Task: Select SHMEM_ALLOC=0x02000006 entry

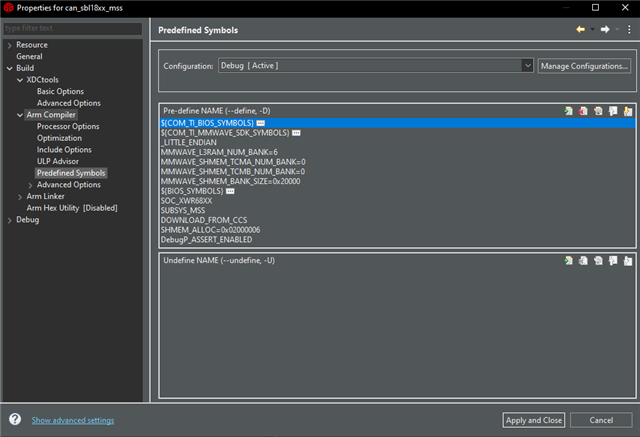Action: [x=210, y=230]
